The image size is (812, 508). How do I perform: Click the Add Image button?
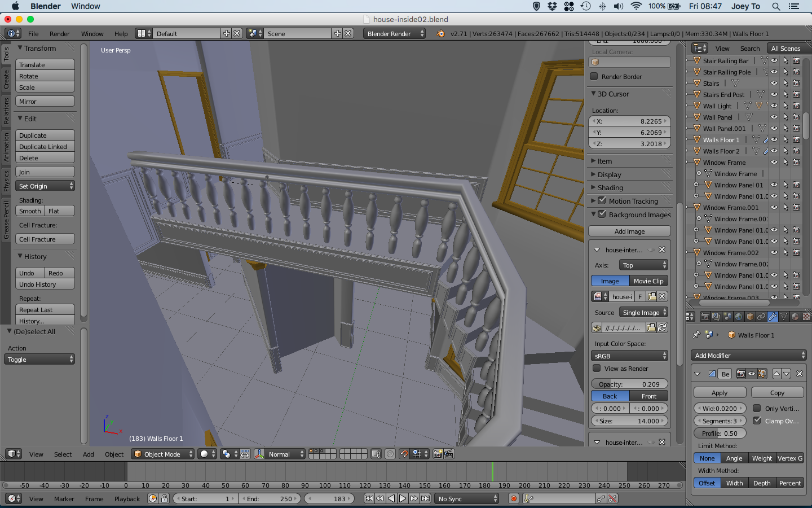(x=629, y=231)
